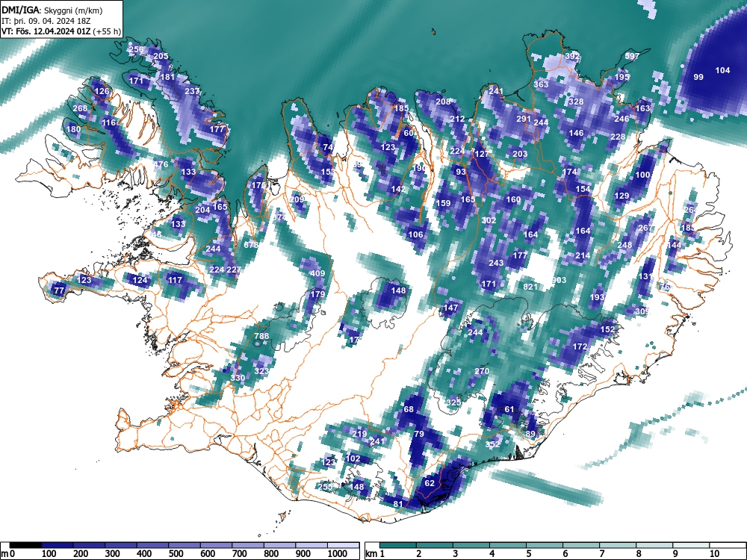
Task: Click the 'DMI/IGA: Skyggni (m/km)' title text
Action: pyautogui.click(x=52, y=10)
